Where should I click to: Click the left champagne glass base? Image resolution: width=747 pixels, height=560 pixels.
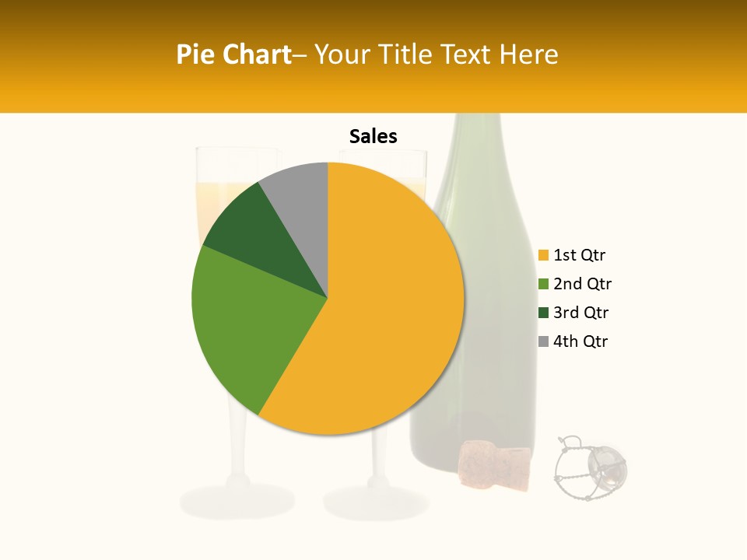tap(237, 501)
